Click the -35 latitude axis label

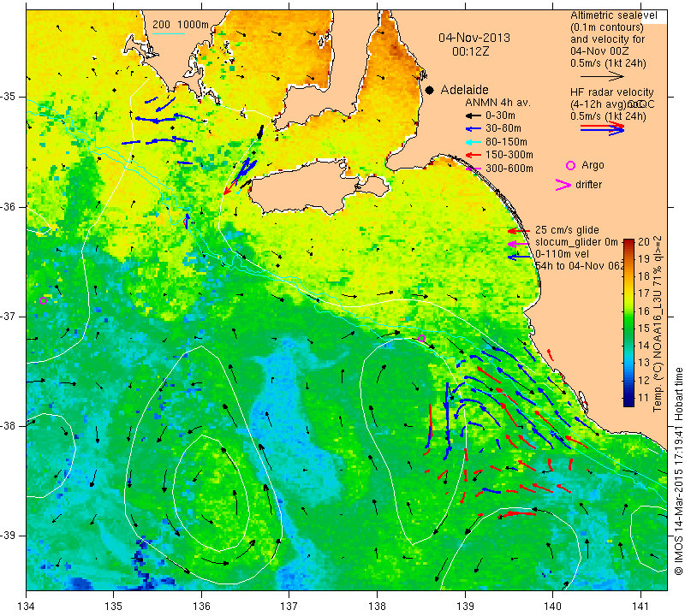9,97
